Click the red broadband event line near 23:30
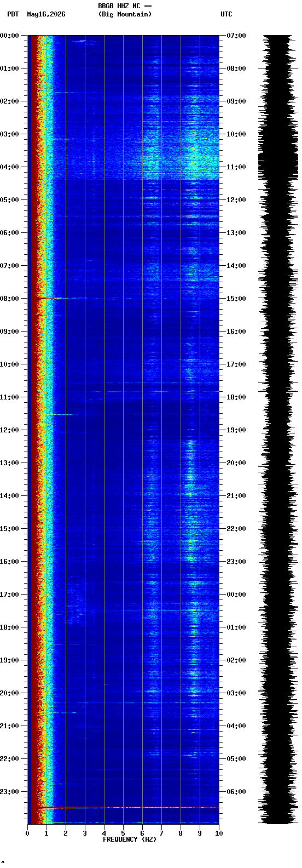The image size is (302, 868). (x=127, y=807)
